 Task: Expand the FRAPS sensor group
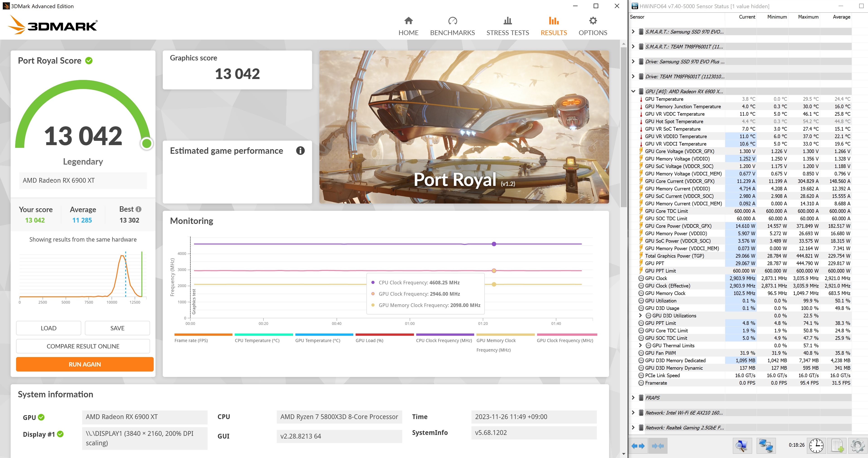(x=633, y=398)
